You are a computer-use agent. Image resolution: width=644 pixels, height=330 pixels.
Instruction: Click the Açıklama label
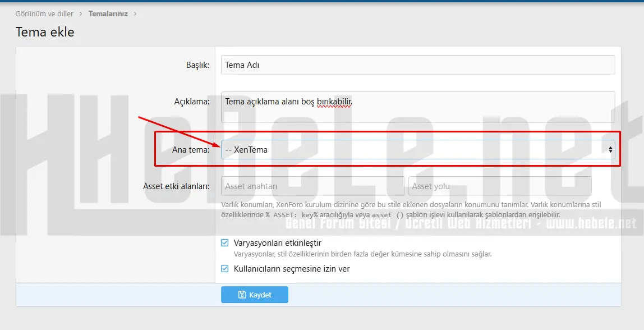192,102
